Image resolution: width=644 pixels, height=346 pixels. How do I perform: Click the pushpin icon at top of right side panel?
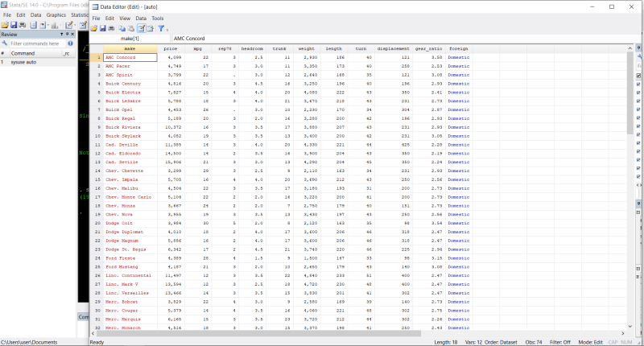point(638,47)
